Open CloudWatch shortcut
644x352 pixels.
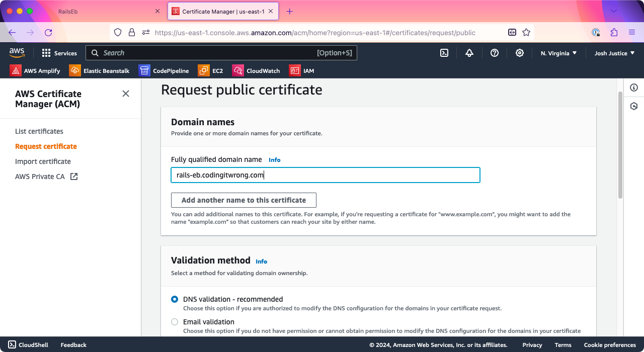256,70
